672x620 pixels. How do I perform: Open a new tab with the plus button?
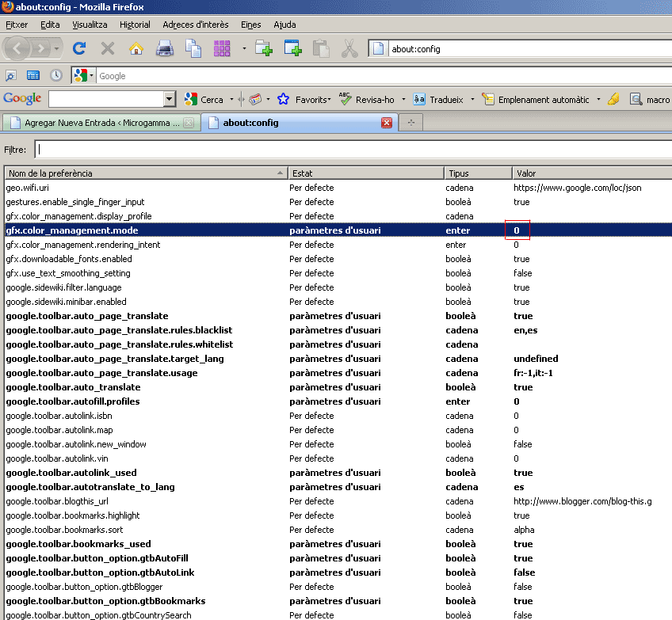click(411, 123)
